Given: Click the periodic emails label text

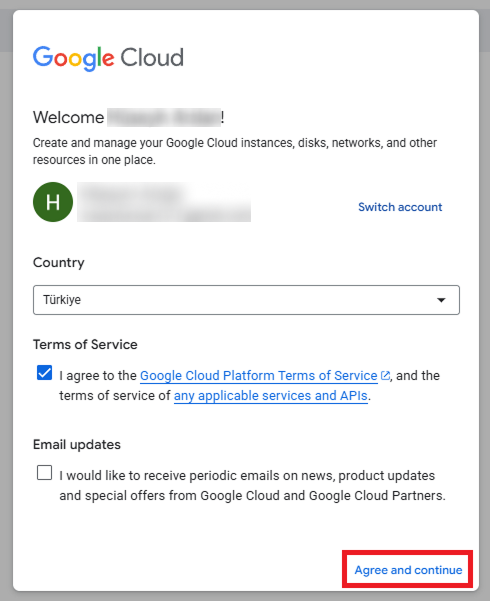Looking at the screenshot, I should pyautogui.click(x=252, y=485).
